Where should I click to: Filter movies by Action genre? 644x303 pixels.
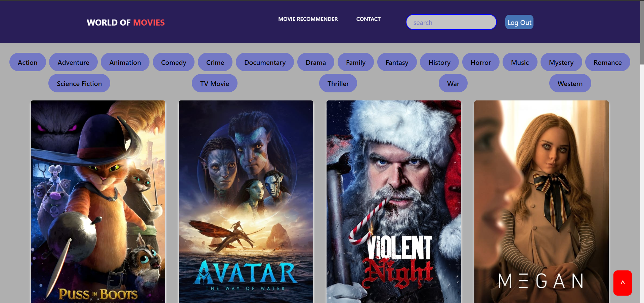(x=28, y=62)
